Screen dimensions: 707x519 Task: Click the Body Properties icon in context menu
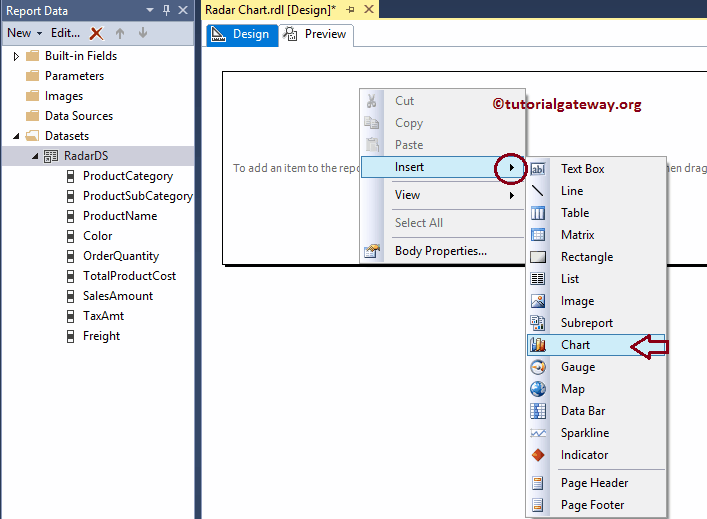372,251
